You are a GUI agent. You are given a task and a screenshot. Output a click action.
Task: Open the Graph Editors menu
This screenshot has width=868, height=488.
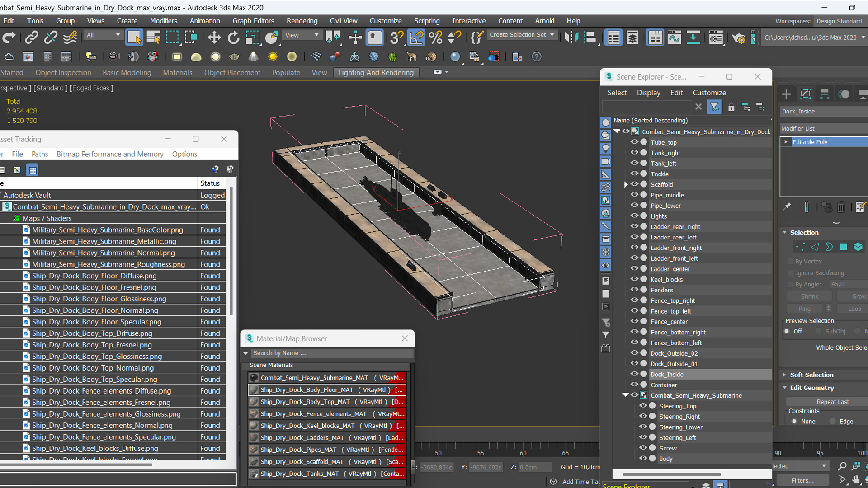[253, 21]
